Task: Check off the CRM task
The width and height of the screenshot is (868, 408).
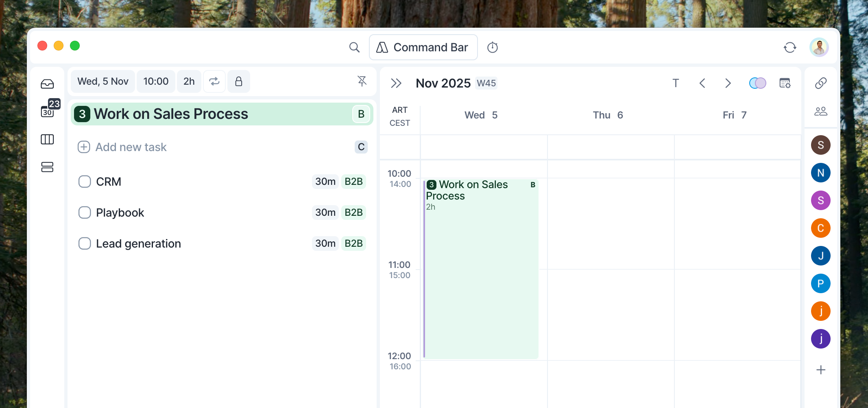Action: click(x=85, y=182)
